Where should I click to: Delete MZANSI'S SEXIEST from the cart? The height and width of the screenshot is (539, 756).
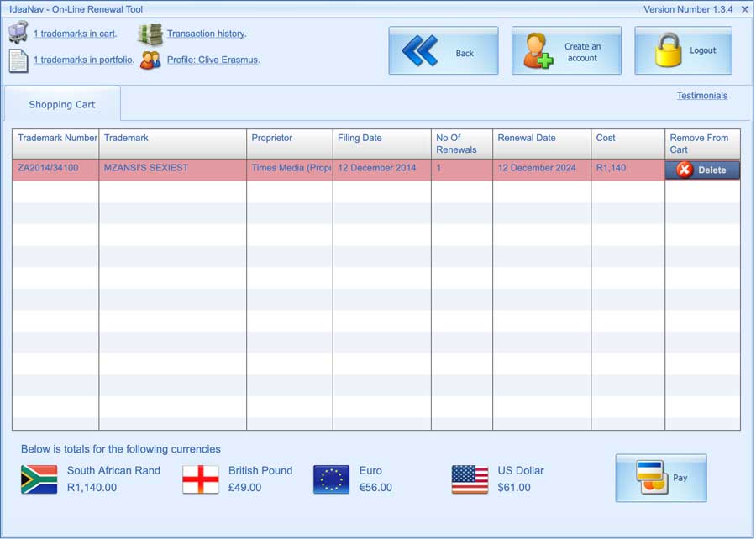[702, 170]
